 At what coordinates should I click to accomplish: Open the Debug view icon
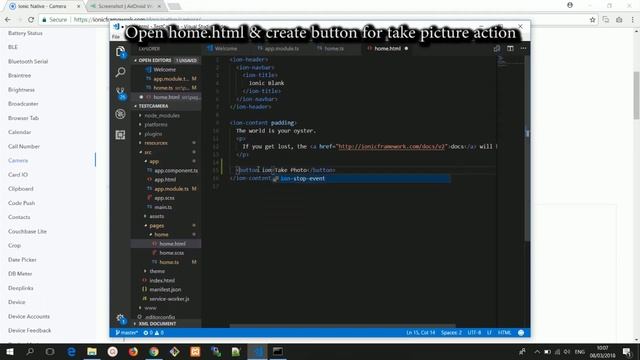[x=120, y=114]
